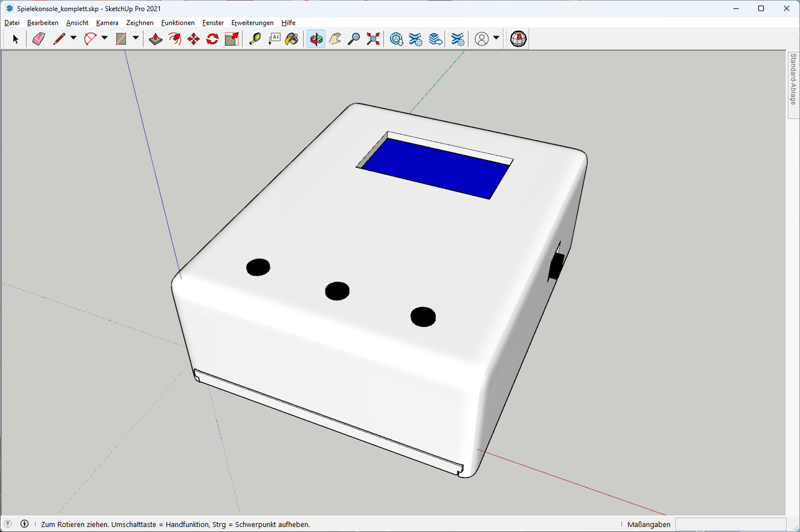Open the Funktionen menu
Viewport: 800px width, 532px height.
[x=177, y=23]
